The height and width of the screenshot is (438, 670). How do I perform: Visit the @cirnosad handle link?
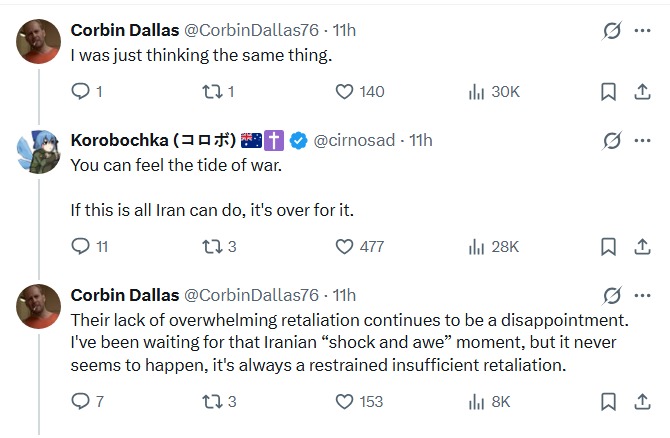pos(354,140)
